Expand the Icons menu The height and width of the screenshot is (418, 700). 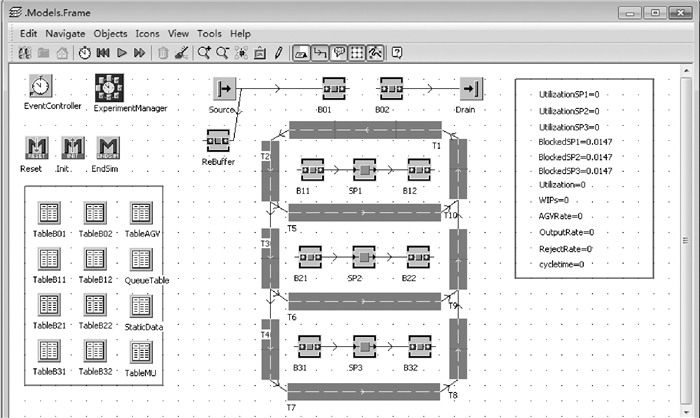[147, 33]
